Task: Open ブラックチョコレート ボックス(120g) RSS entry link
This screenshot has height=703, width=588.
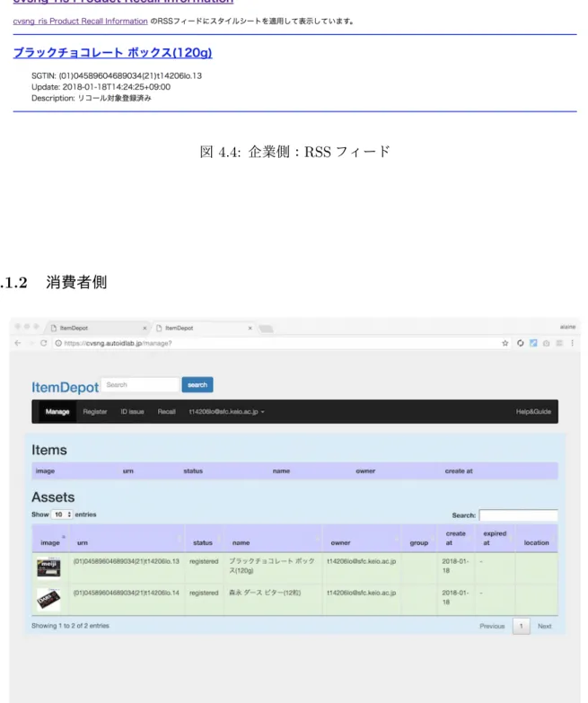Action: 112,52
